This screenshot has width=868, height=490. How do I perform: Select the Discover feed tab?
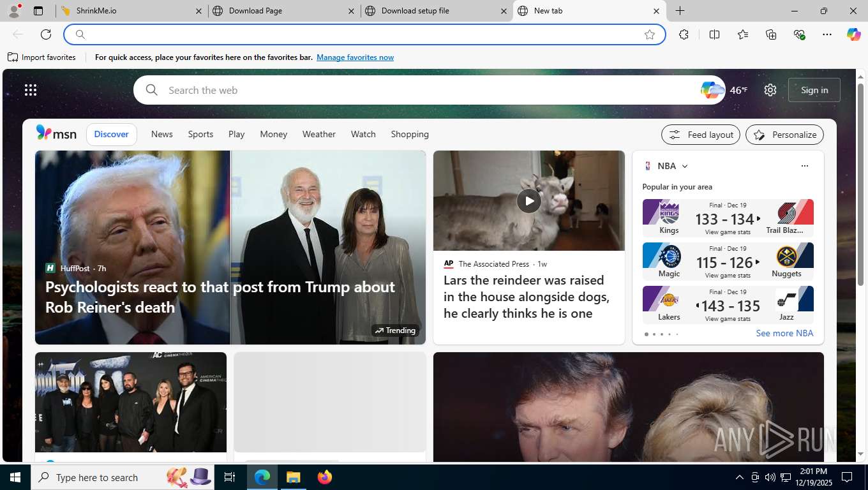tap(112, 134)
